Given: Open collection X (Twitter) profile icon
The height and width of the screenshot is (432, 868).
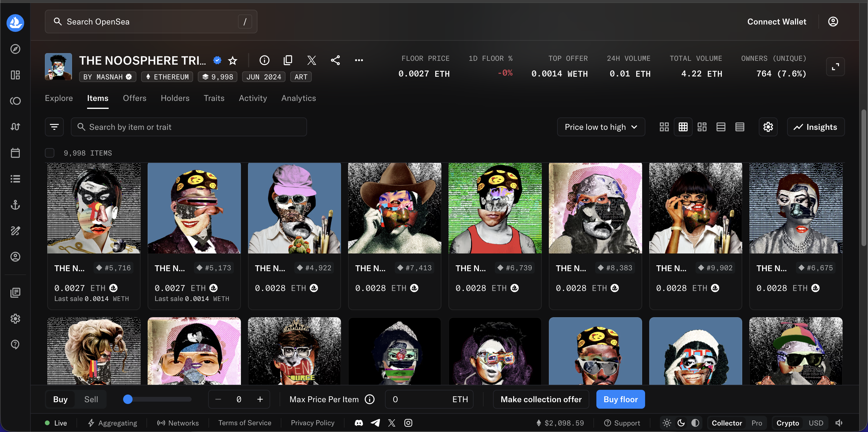Looking at the screenshot, I should (x=312, y=60).
